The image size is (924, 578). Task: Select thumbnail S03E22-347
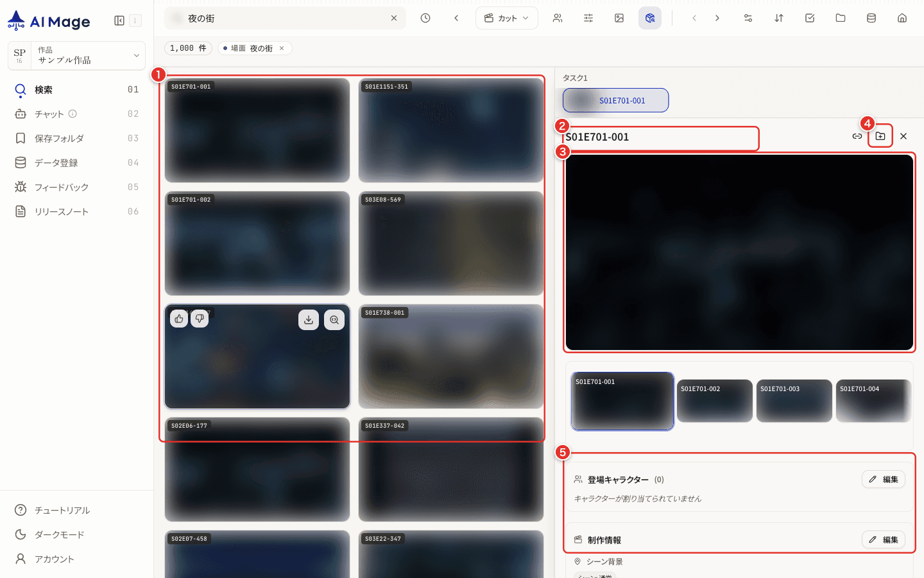(451, 554)
